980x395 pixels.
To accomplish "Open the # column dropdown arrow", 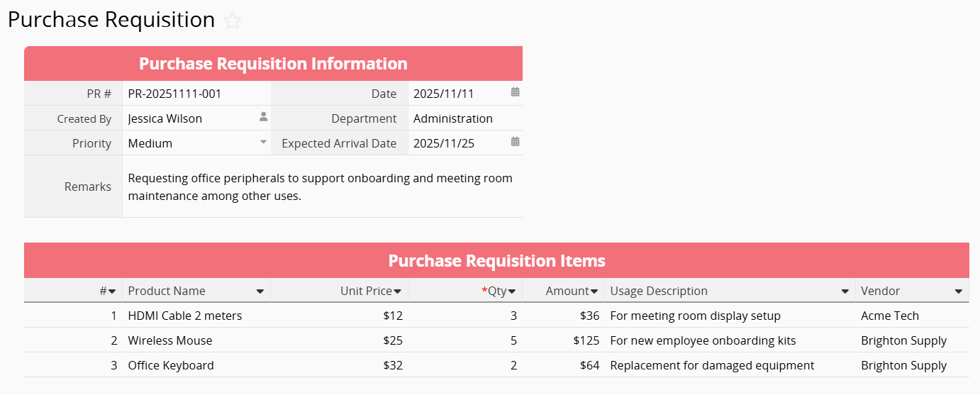I will (112, 291).
